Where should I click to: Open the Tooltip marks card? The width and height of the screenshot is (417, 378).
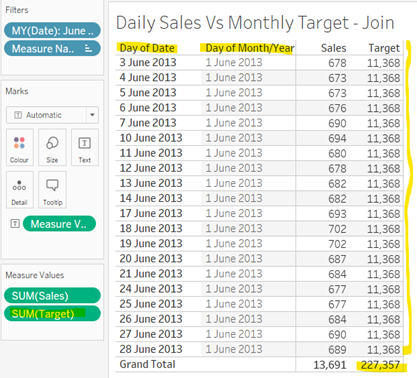pyautogui.click(x=52, y=190)
